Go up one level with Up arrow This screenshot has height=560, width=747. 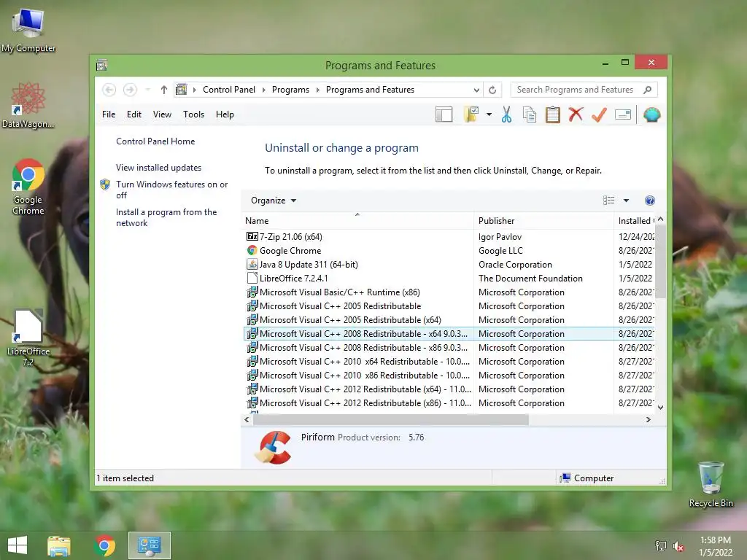coord(164,90)
